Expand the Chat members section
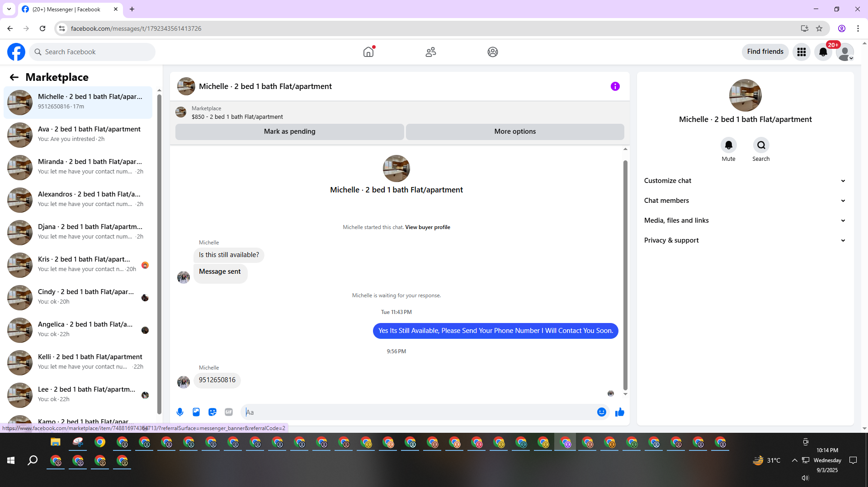This screenshot has height=487, width=868. coord(745,201)
